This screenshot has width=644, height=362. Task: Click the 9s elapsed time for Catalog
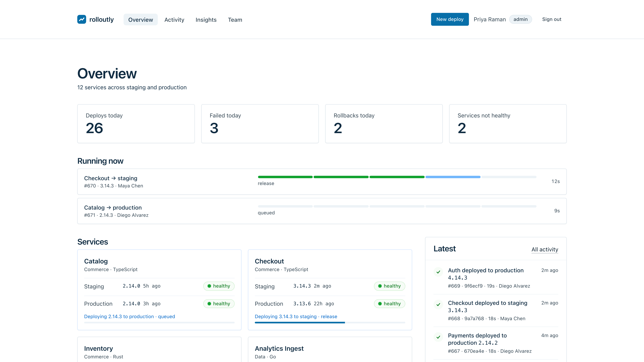[557, 211]
